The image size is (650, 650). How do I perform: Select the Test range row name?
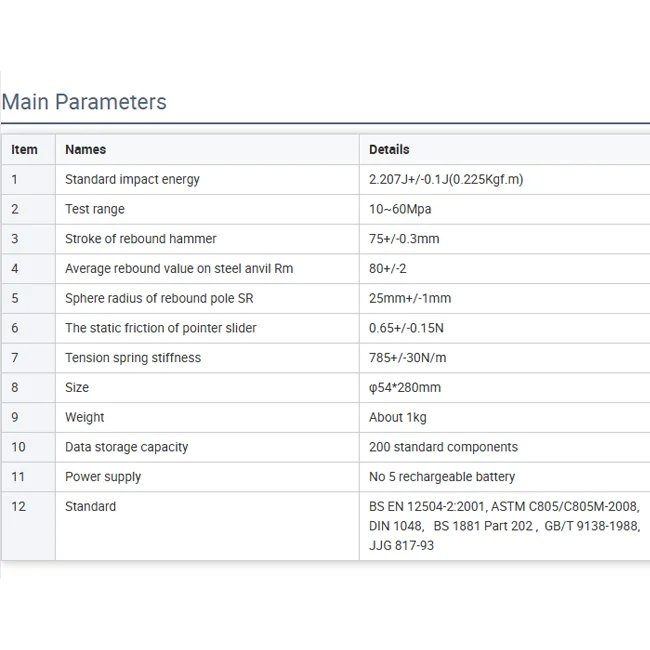coord(95,210)
